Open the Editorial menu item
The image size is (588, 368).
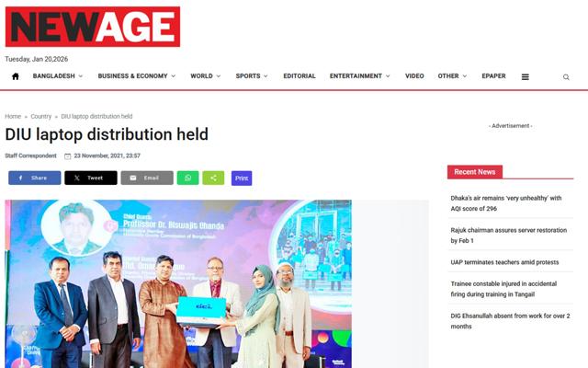pos(300,76)
